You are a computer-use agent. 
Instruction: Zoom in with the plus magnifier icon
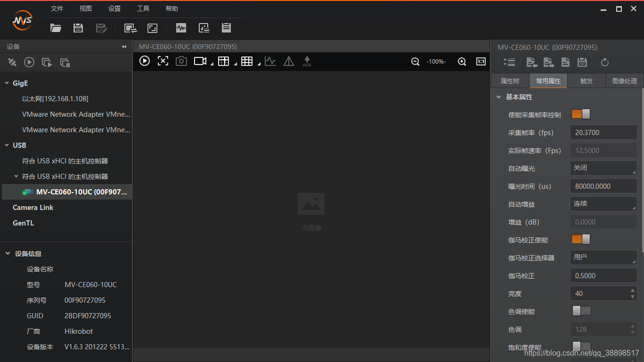click(462, 62)
